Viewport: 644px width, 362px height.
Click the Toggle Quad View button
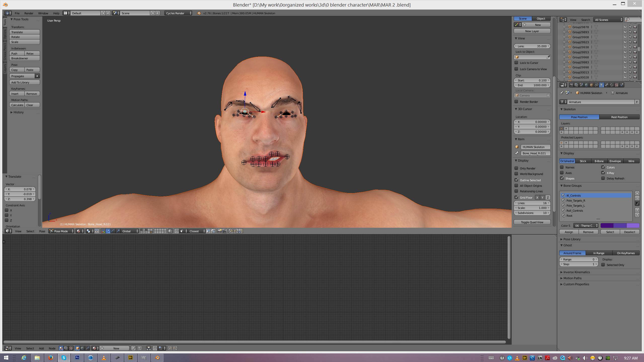point(532,222)
